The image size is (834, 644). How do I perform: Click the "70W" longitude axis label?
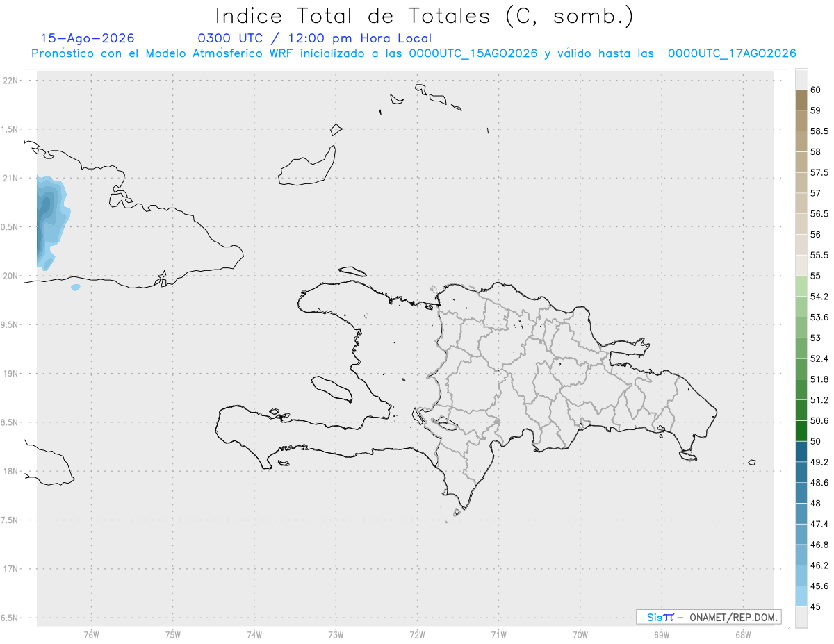tap(580, 635)
